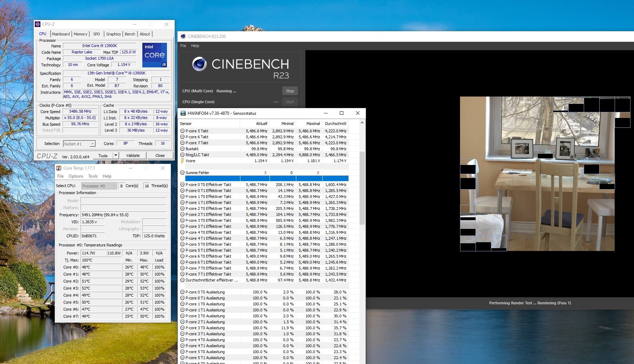Click the Close button in CPU-Z
Screen dimensions: 634x364
pos(160,155)
